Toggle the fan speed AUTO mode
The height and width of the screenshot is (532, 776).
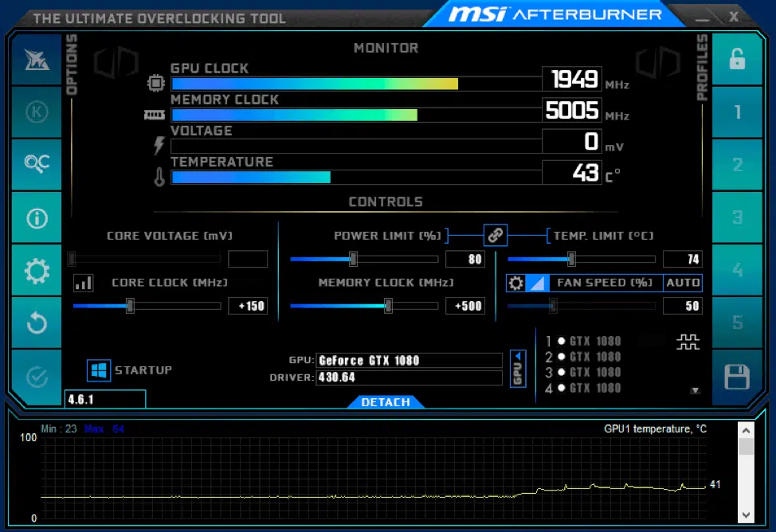click(x=683, y=283)
